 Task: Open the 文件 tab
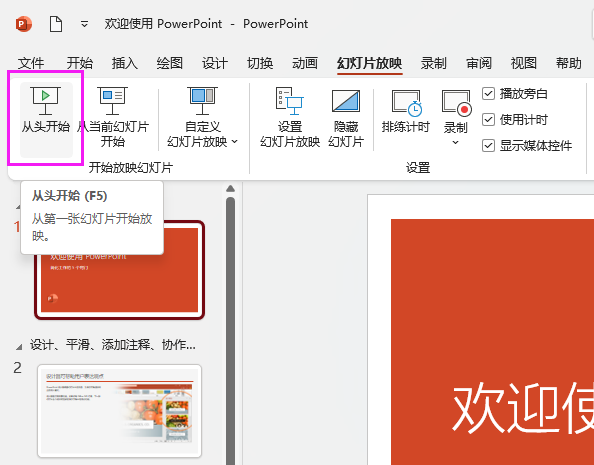click(x=31, y=63)
